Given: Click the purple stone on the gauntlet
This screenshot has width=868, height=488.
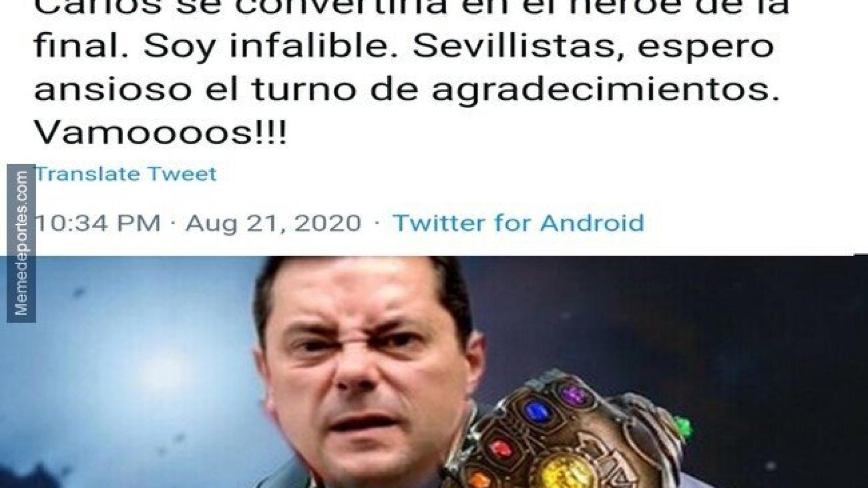Looking at the screenshot, I should [575, 394].
